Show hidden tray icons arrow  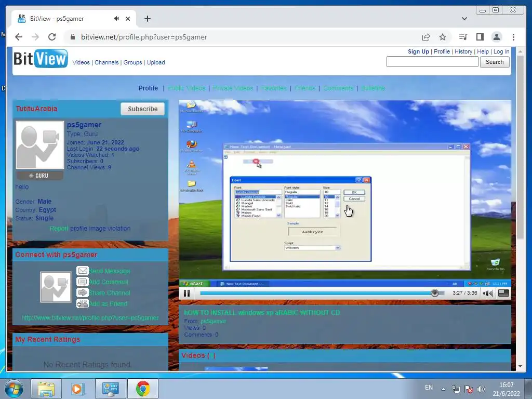click(443, 389)
